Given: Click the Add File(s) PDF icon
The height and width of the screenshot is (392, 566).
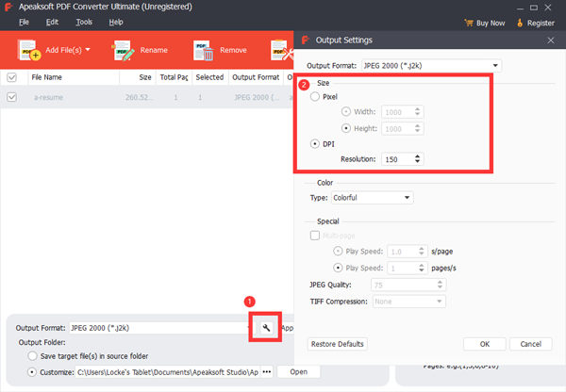Looking at the screenshot, I should 28,50.
